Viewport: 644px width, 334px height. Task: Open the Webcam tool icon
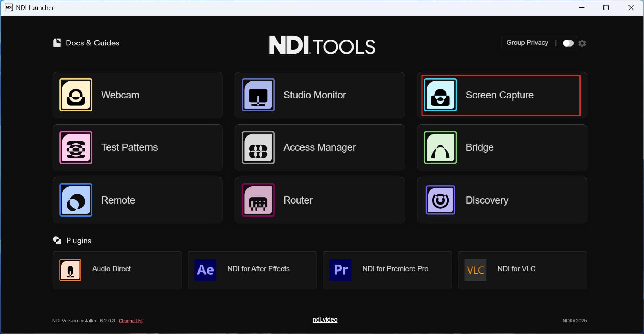(x=76, y=95)
